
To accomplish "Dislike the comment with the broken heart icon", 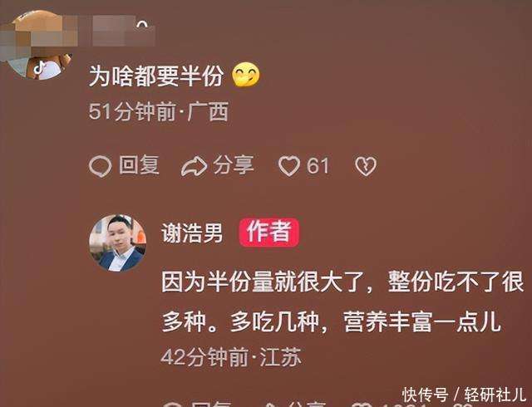I will pos(366,166).
